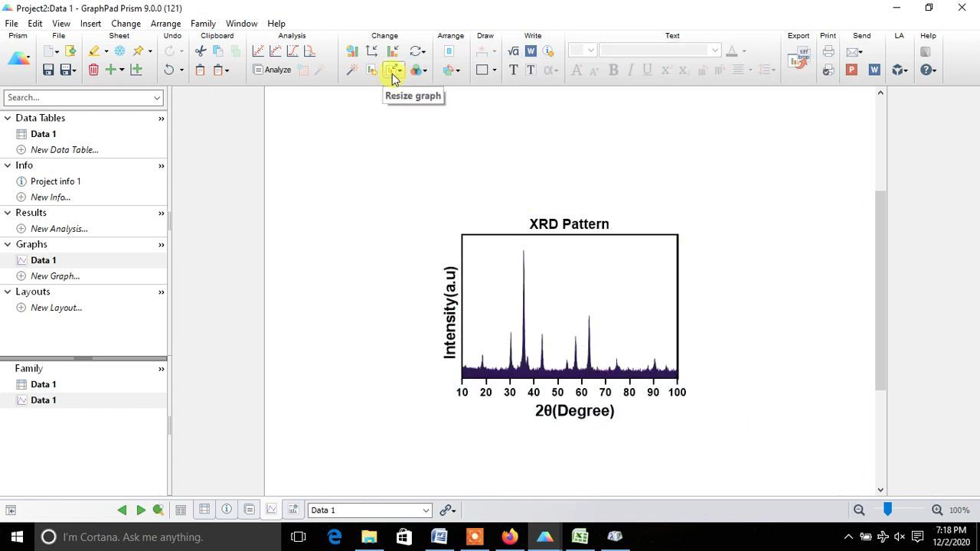The image size is (980, 551).
Task: Collapse the Info section
Action: 8,165
